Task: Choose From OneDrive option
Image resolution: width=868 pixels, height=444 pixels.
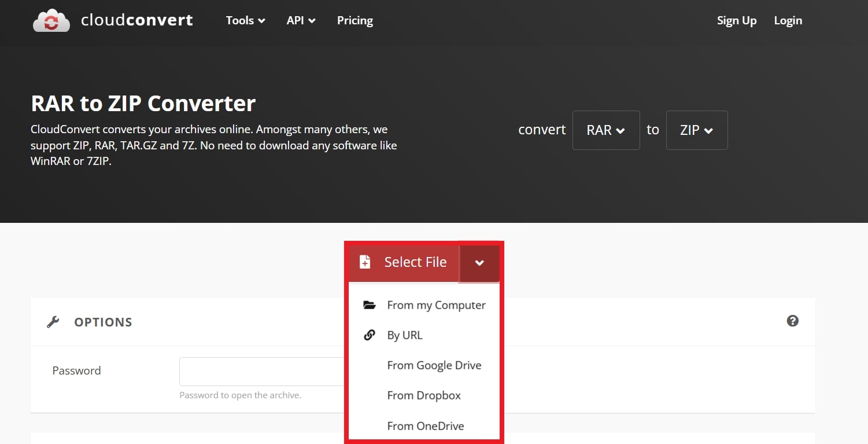Action: [424, 425]
